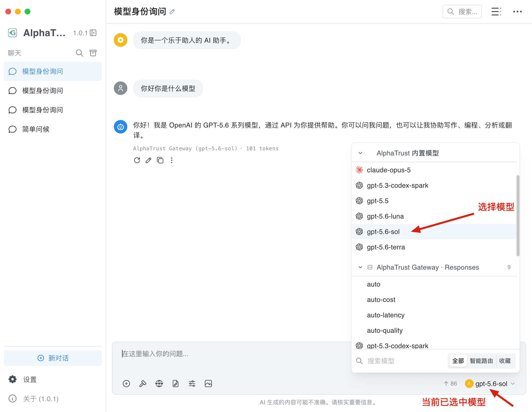Screen dimensions: 532x412
Task: Toggle web search globe icon
Action: click(x=159, y=384)
